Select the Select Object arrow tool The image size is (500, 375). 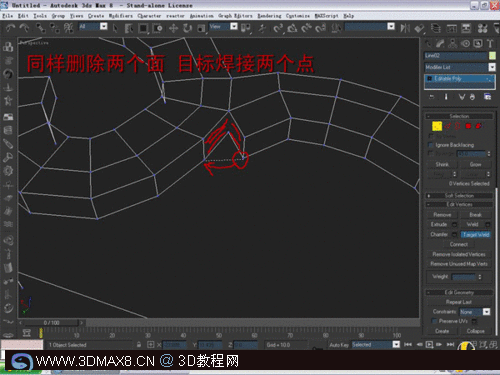115,28
